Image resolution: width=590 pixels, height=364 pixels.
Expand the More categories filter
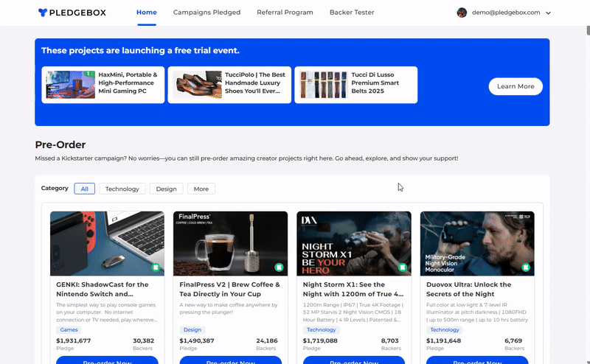tap(201, 189)
